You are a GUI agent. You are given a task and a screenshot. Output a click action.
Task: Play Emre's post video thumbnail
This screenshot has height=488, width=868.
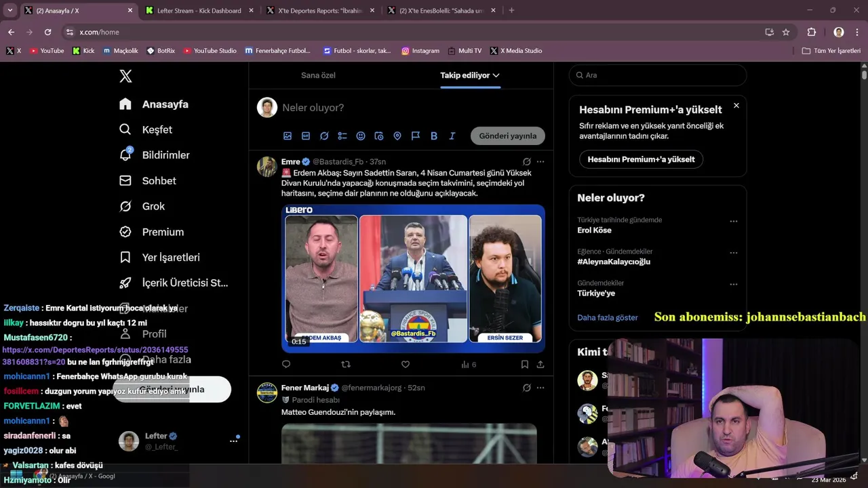413,278
